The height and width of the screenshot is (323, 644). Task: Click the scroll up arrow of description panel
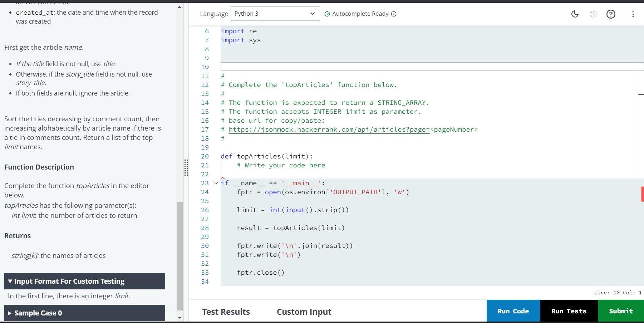coord(180,7)
